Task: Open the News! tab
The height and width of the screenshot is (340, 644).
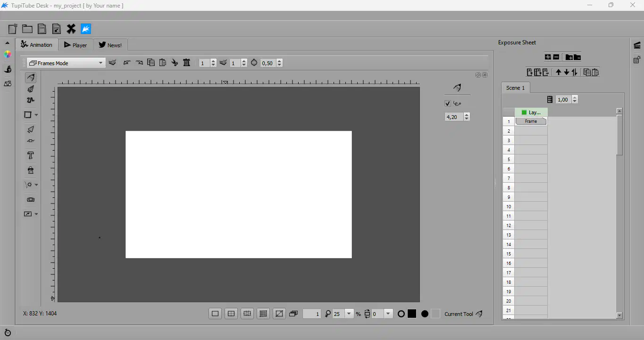Action: pyautogui.click(x=110, y=45)
